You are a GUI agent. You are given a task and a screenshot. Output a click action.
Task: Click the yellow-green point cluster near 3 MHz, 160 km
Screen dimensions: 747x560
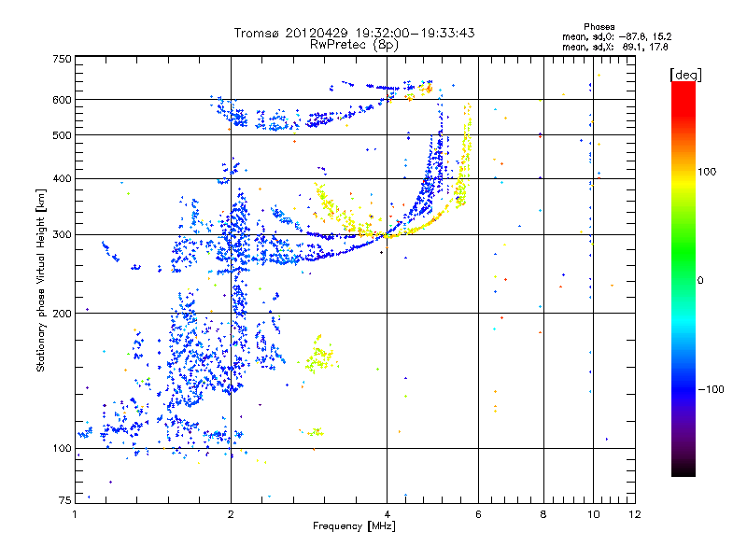[319, 357]
